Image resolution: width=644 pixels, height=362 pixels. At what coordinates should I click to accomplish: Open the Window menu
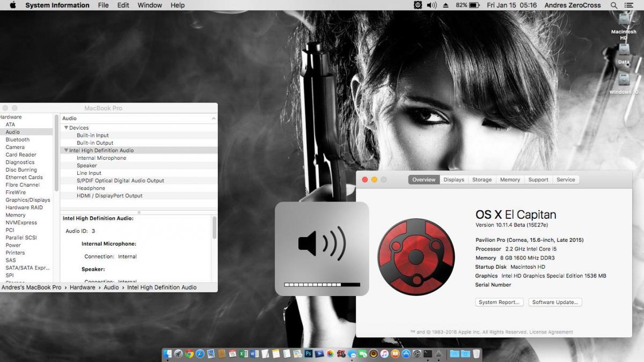[x=150, y=5]
